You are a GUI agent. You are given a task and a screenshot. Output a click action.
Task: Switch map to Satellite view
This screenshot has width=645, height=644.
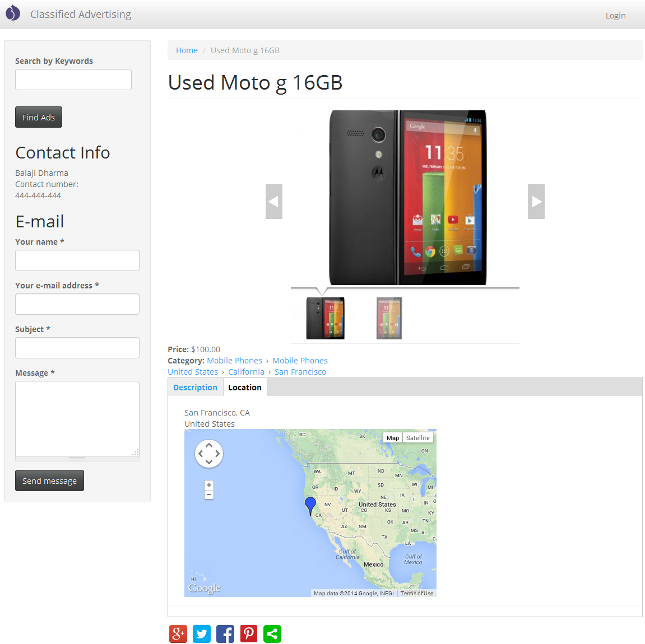coord(418,438)
